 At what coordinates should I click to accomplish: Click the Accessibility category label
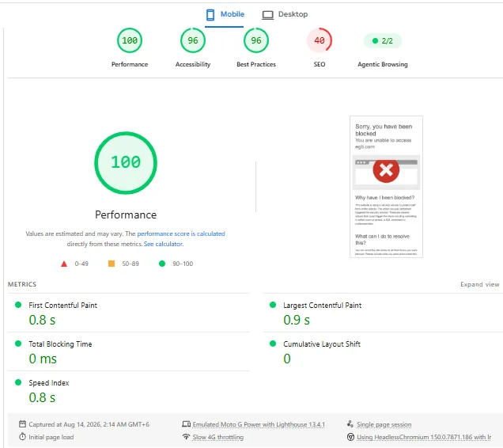193,64
